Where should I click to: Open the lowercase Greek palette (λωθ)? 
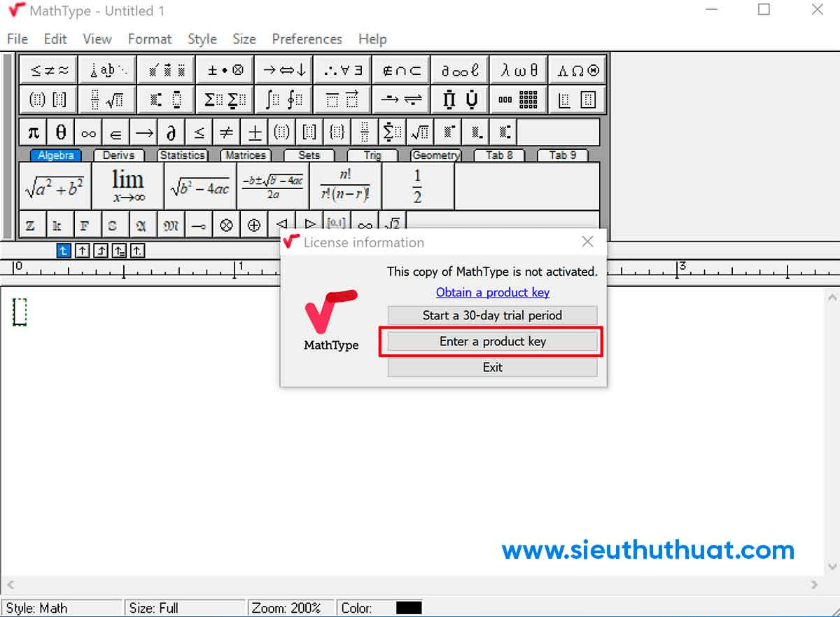[519, 70]
